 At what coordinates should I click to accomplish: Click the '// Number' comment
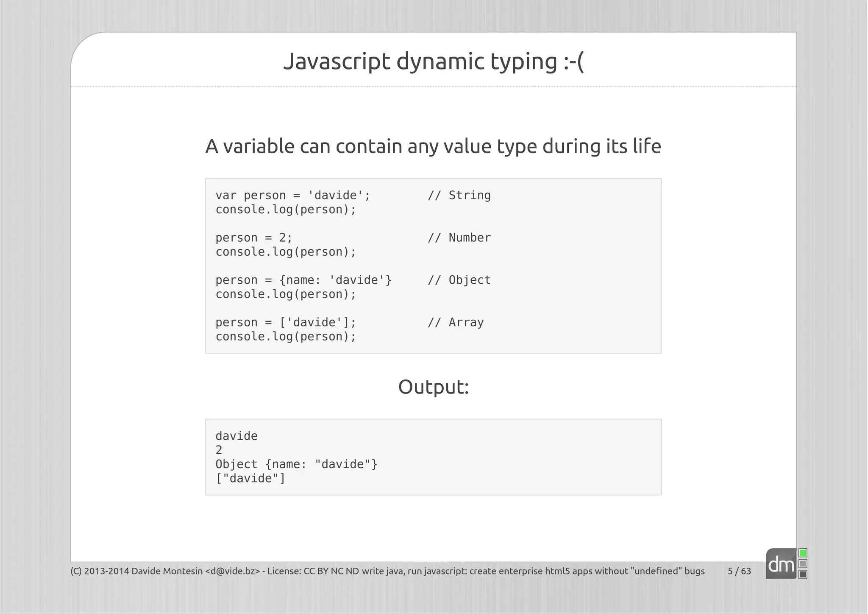[x=459, y=238]
